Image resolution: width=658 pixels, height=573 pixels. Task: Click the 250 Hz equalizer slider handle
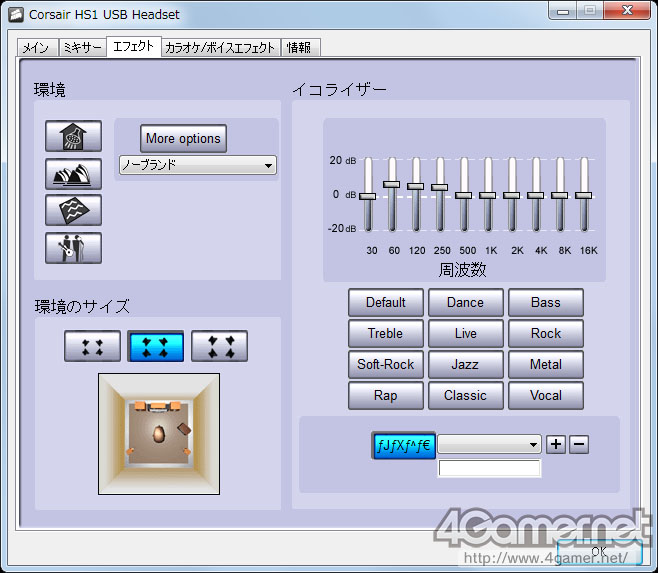[x=439, y=187]
